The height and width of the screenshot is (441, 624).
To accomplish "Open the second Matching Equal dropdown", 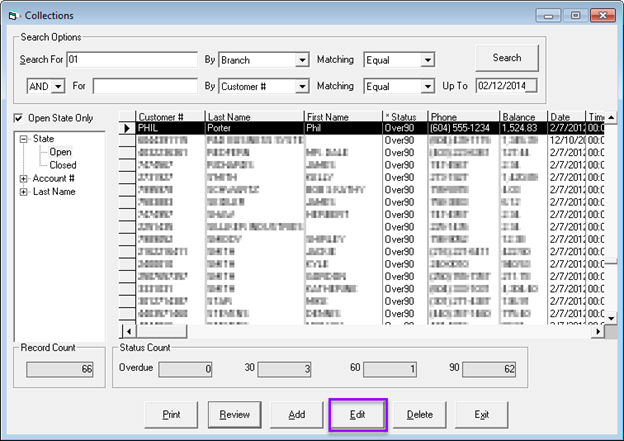I will point(427,86).
